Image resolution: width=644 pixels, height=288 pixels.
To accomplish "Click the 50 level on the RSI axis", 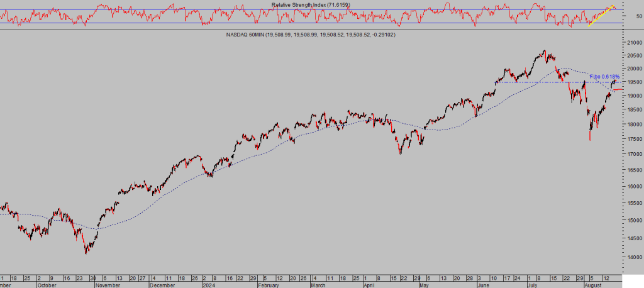I will [632, 17].
